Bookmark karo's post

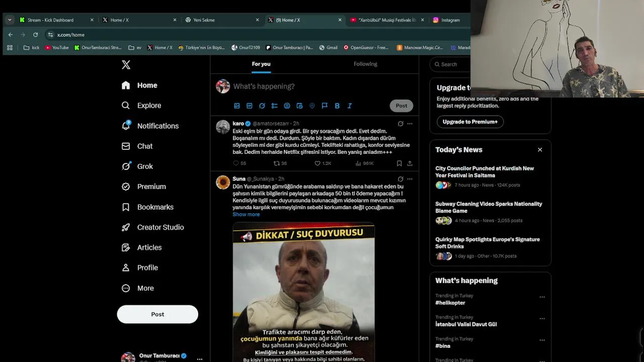tap(399, 163)
